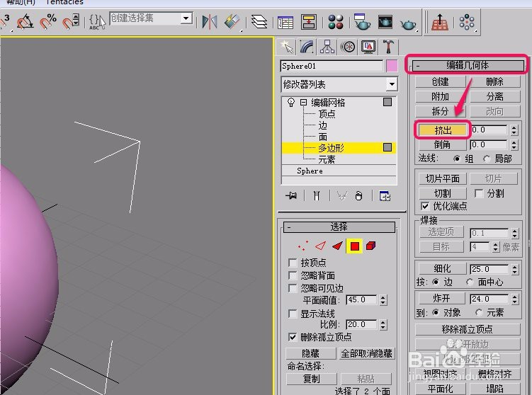Click the Pin Stack icon
The height and width of the screenshot is (395, 532).
[291, 195]
